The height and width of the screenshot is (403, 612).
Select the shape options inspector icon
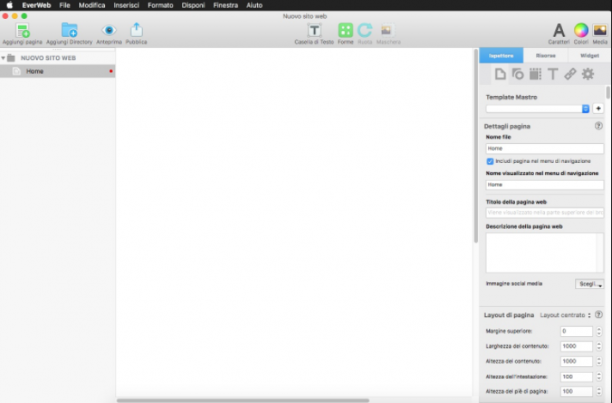[x=518, y=74]
